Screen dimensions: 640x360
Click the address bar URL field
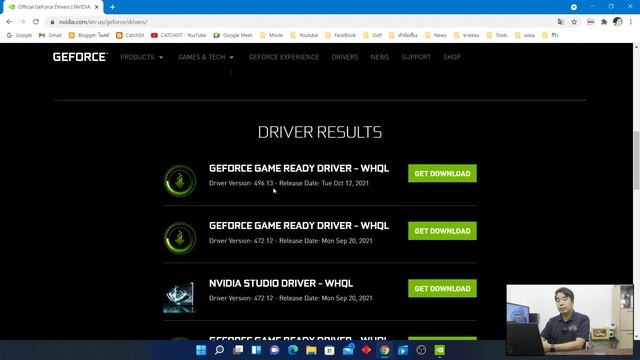[x=302, y=22]
